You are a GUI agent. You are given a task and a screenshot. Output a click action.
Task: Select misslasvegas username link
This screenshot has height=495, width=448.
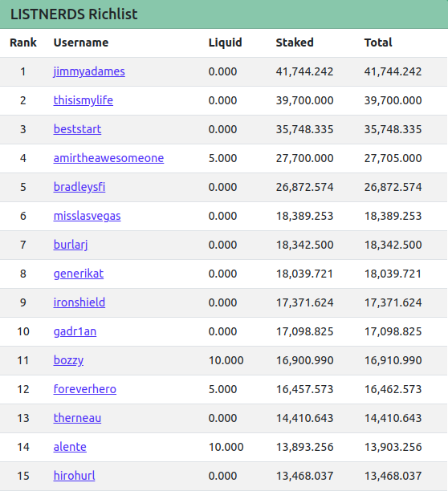tap(87, 216)
